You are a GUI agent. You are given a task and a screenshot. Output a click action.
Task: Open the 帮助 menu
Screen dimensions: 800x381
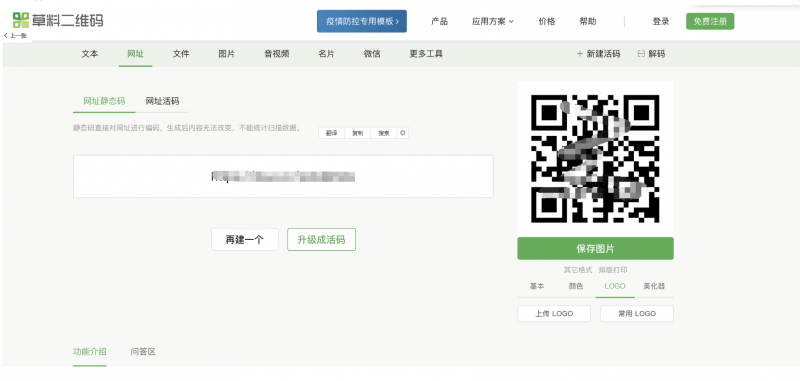pyautogui.click(x=588, y=21)
